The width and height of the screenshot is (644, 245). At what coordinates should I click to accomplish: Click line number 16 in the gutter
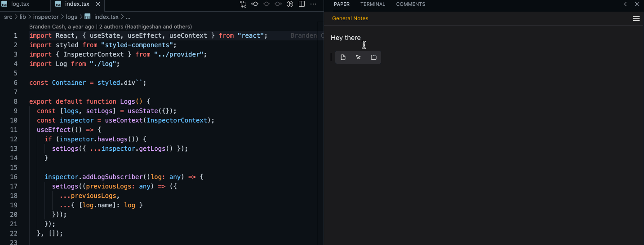pos(13,177)
